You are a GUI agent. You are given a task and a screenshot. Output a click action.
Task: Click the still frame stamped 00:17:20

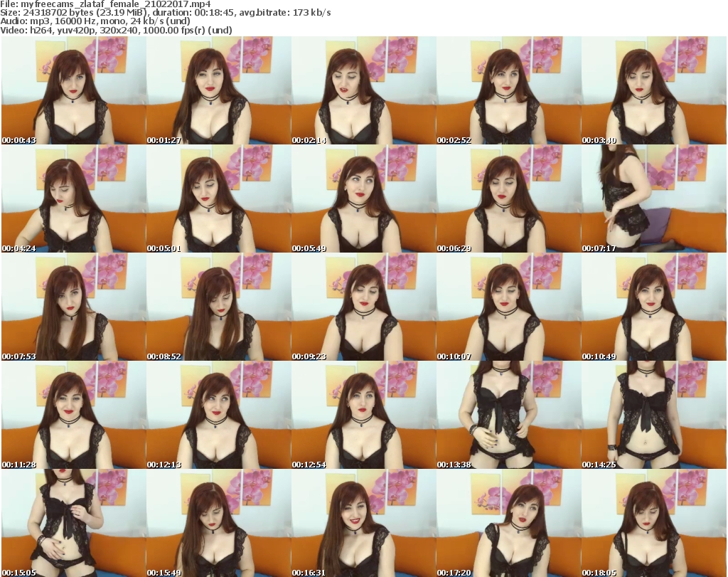[509, 523]
